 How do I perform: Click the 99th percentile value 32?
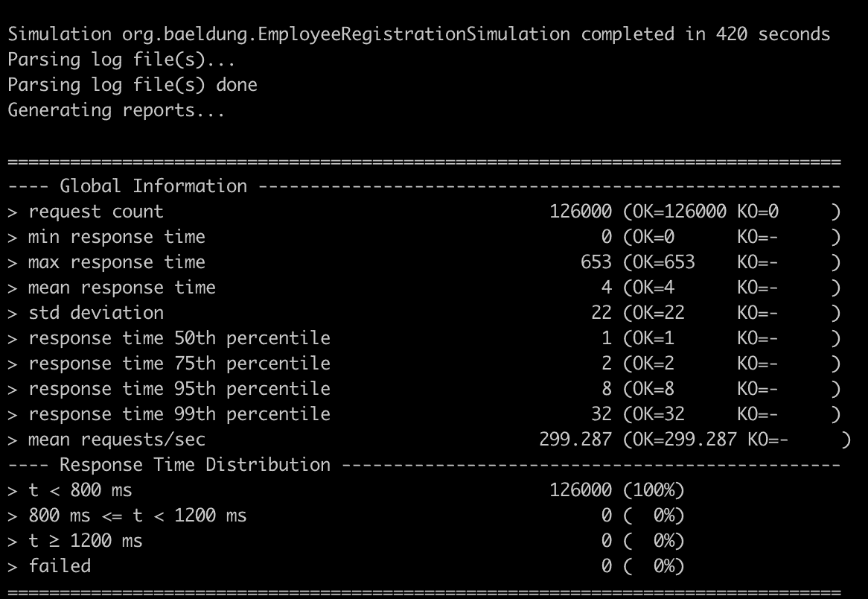click(x=601, y=414)
